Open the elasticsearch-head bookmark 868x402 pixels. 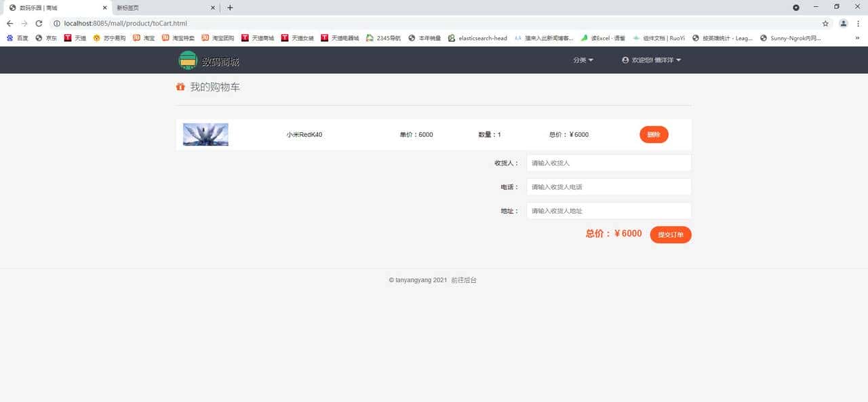pyautogui.click(x=479, y=38)
